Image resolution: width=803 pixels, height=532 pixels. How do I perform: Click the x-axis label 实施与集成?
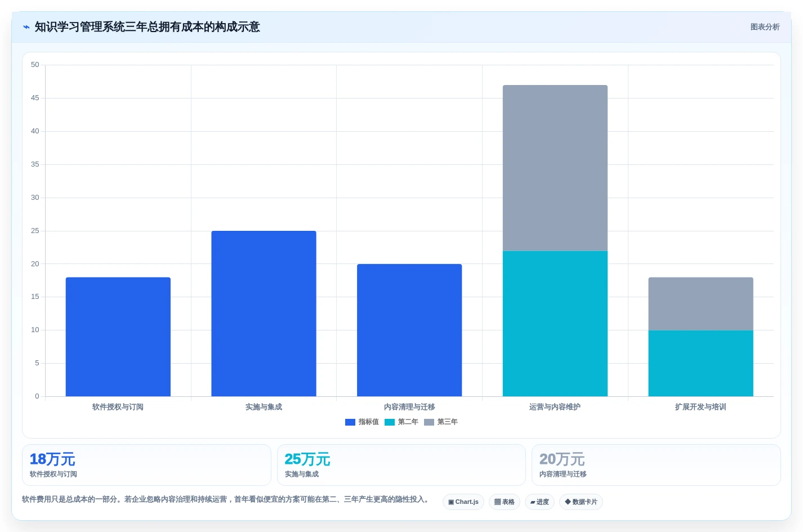pos(264,407)
